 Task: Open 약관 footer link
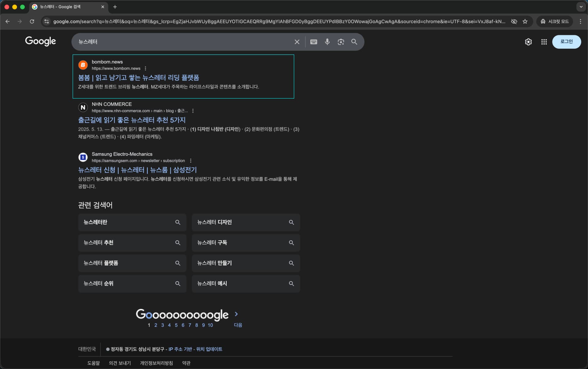[186, 363]
